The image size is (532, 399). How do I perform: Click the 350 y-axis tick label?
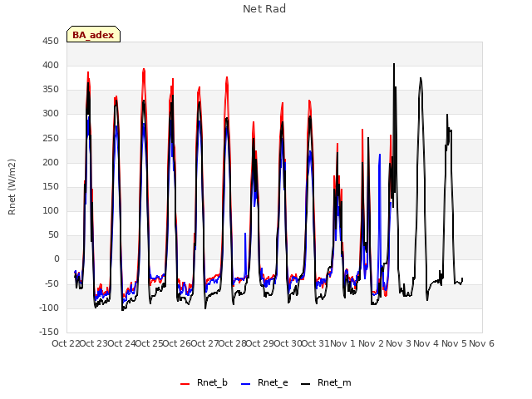tap(51, 90)
